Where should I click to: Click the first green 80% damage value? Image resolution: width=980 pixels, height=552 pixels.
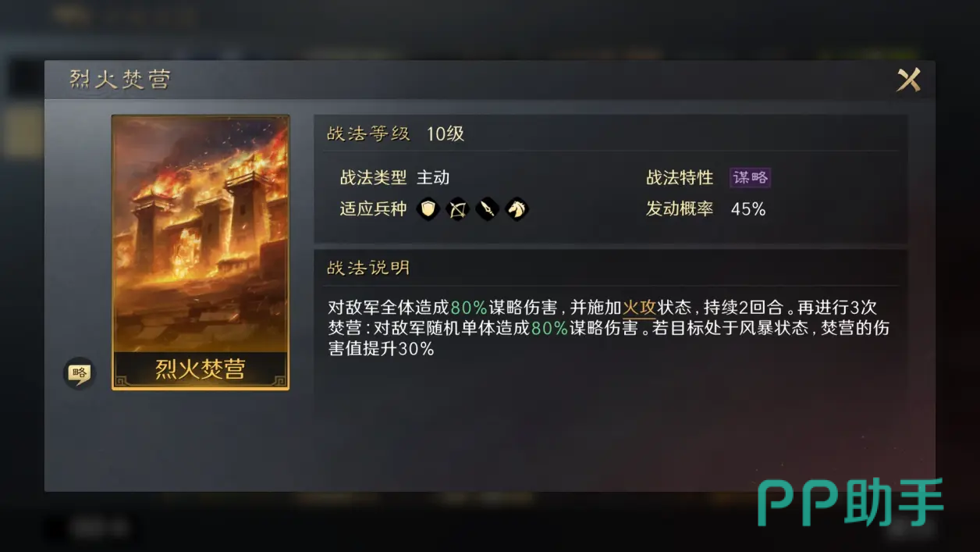469,308
